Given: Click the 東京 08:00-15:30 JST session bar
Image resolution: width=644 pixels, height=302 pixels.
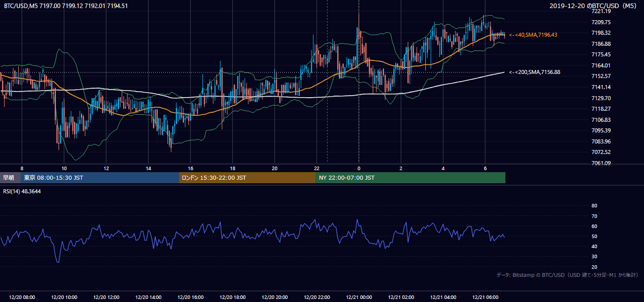Looking at the screenshot, I should (100, 178).
